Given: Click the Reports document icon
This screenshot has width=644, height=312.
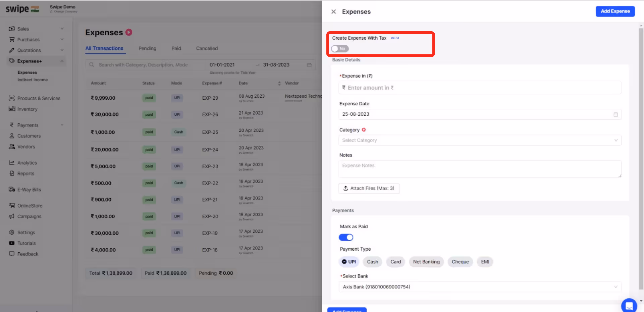Looking at the screenshot, I should click(12, 173).
